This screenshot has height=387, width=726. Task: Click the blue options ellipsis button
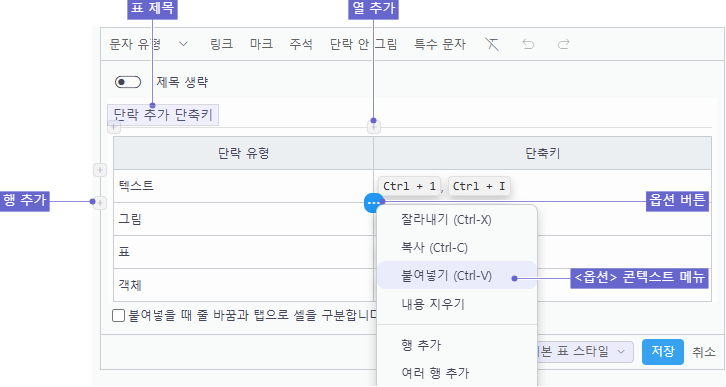pyautogui.click(x=373, y=203)
